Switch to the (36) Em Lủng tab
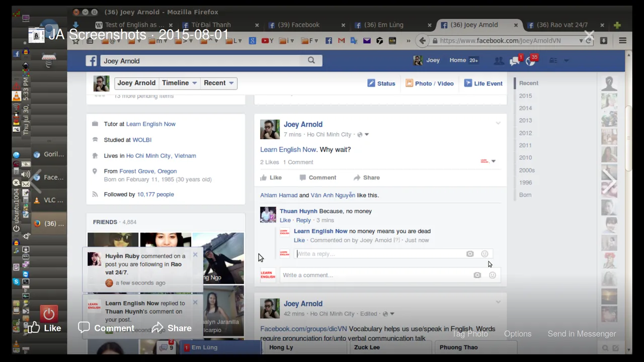Screen dimensions: 644x362 click(393, 25)
